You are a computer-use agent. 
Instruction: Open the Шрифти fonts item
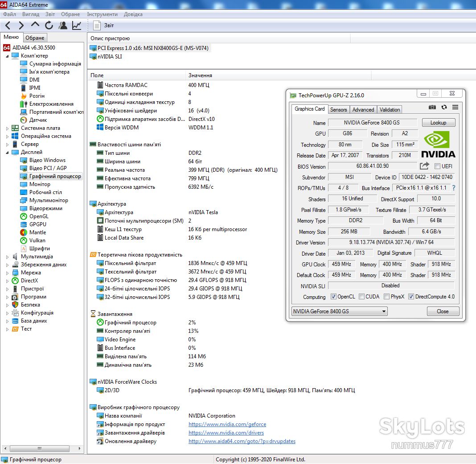coord(35,249)
